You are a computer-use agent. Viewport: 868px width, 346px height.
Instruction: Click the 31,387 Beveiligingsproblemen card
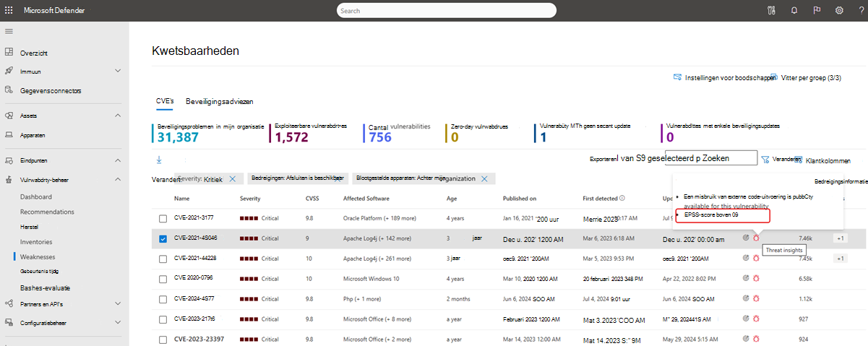coord(209,132)
